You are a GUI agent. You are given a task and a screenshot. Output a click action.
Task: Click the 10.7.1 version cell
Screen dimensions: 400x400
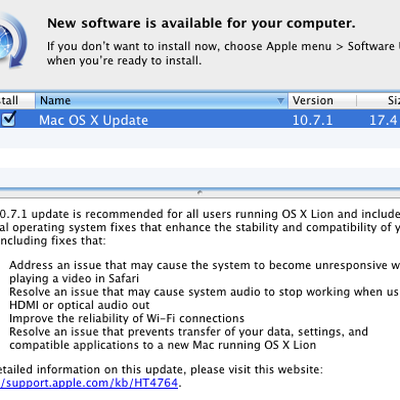[312, 120]
